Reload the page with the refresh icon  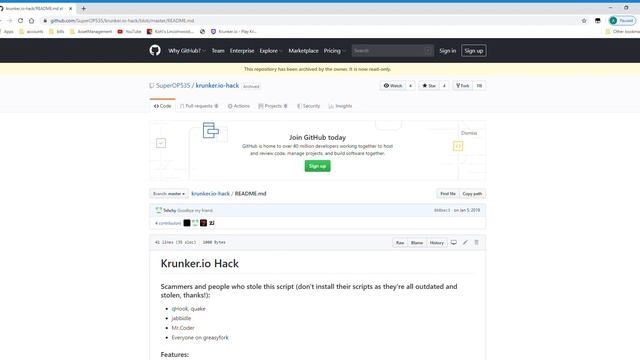(20, 20)
